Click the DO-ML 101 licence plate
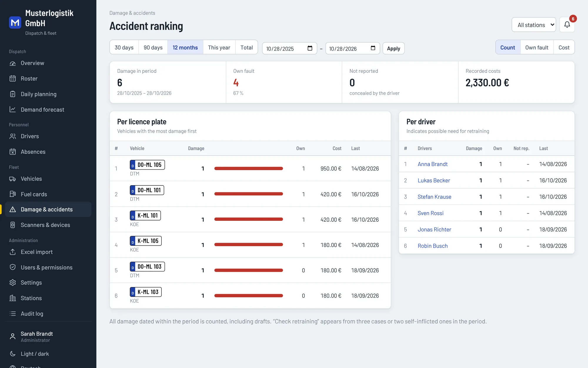 coord(147,190)
